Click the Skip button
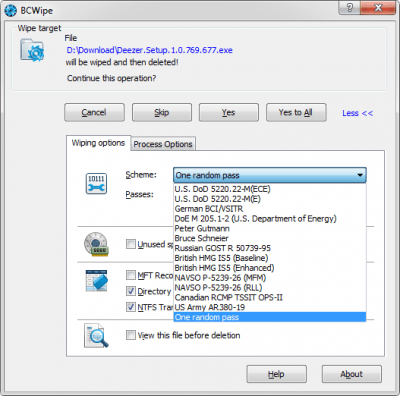Viewport: 400px width, 396px height. 162,112
